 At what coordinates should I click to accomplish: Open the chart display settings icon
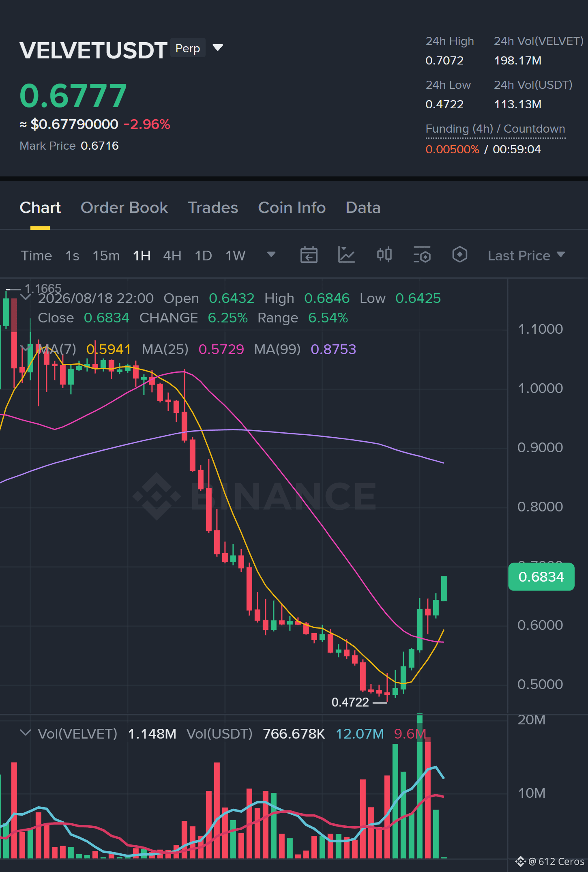422,255
